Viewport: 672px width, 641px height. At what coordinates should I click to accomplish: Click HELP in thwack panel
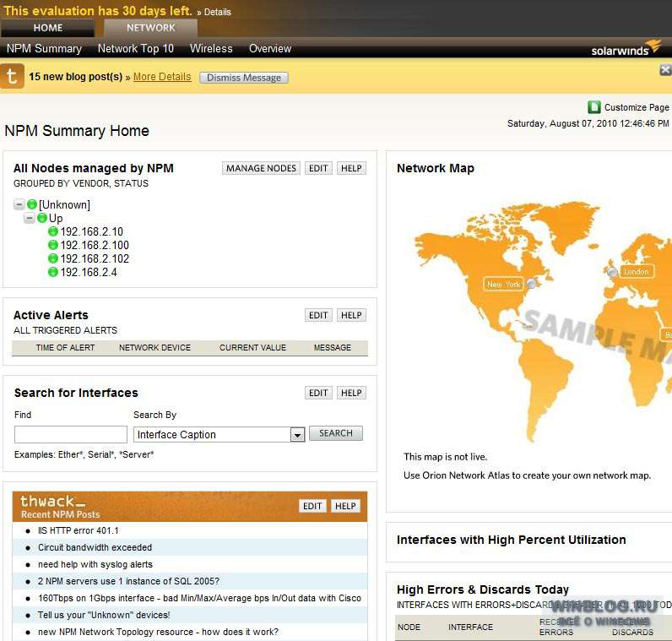(x=345, y=506)
